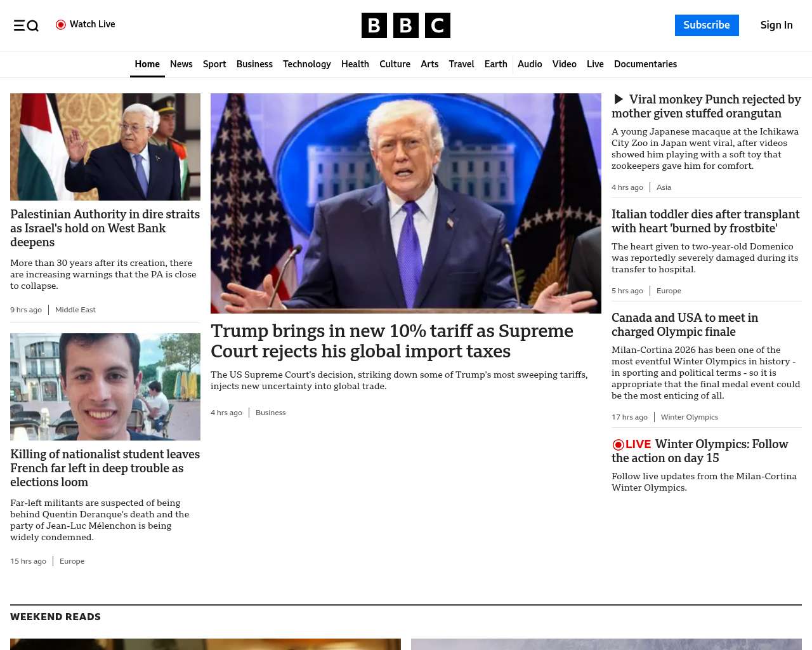
Task: Read 'Italian toddler dies after transplant' headline
Action: coord(705,222)
